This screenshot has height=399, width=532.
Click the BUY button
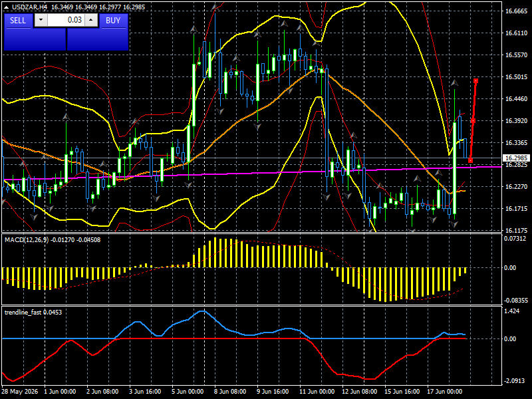pyautogui.click(x=113, y=21)
